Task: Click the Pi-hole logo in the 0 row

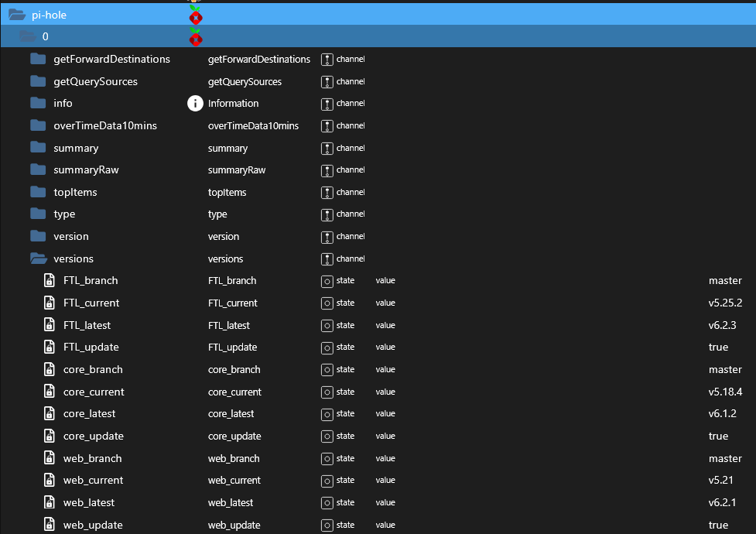Action: [195, 36]
